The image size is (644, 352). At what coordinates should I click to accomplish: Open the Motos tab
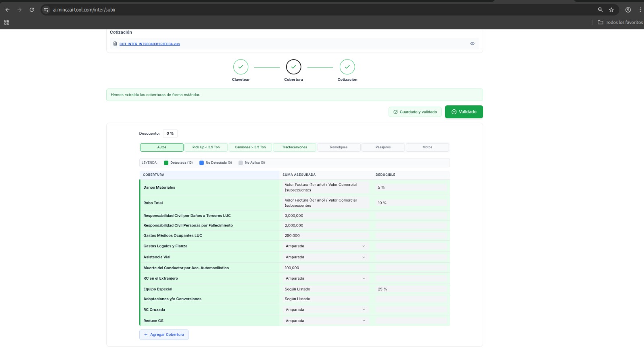click(x=427, y=147)
